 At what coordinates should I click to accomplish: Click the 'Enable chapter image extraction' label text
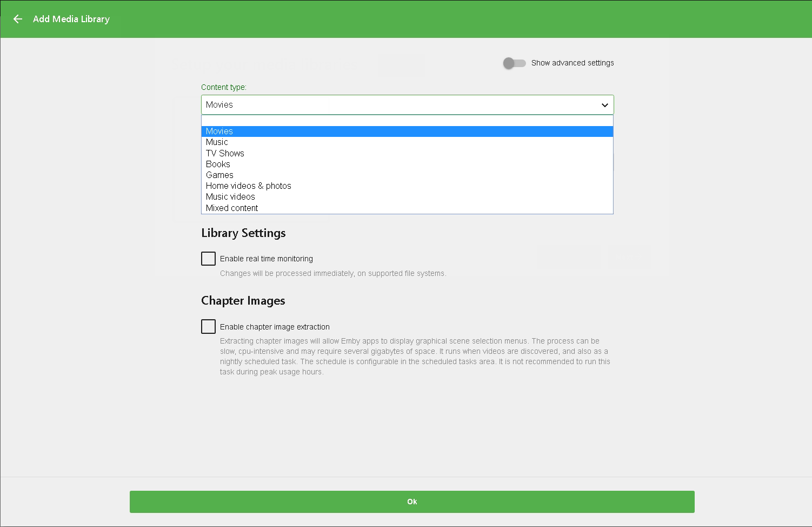pos(275,327)
